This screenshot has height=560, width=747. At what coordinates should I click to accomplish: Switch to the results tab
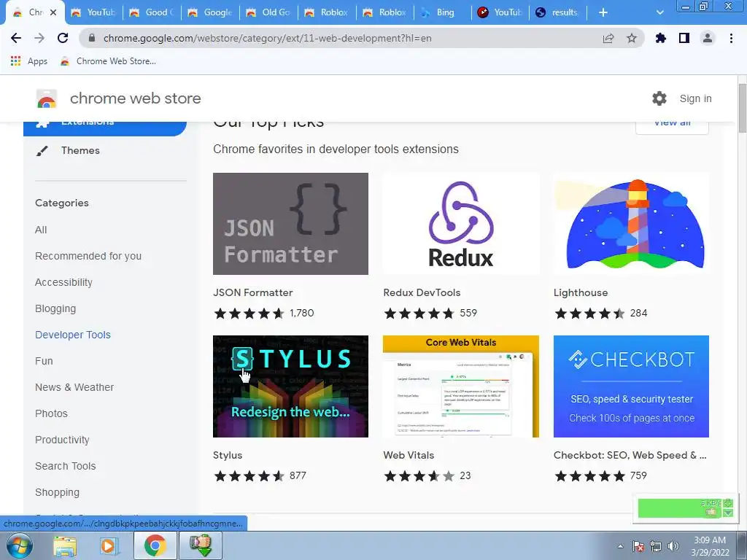(558, 12)
